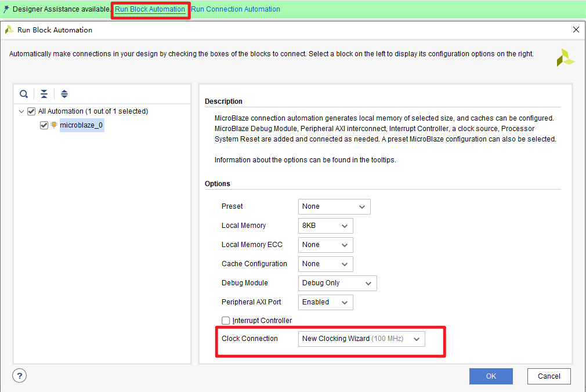The width and height of the screenshot is (586, 392).
Task: Select the All Automation tree label
Action: (93, 111)
